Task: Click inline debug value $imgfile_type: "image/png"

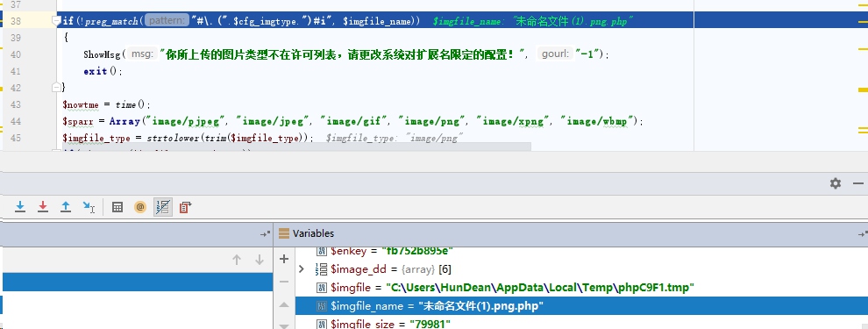Action: tap(395, 138)
